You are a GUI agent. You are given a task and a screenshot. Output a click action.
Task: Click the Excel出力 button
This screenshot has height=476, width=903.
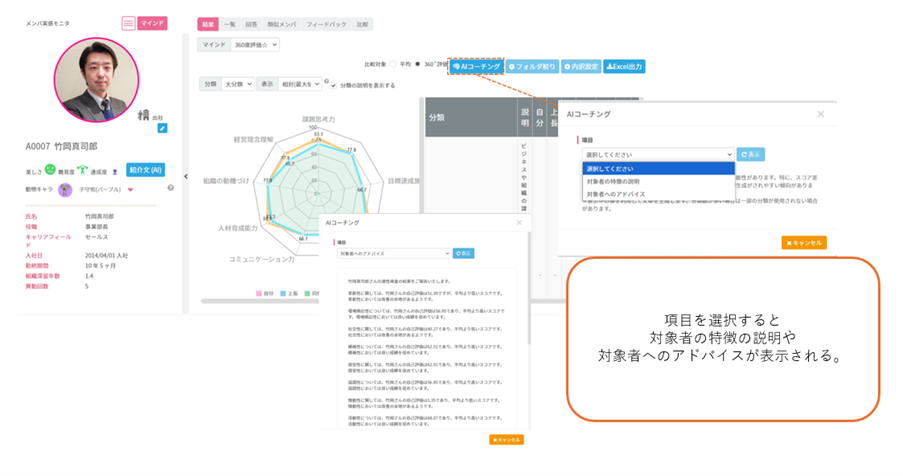(625, 66)
